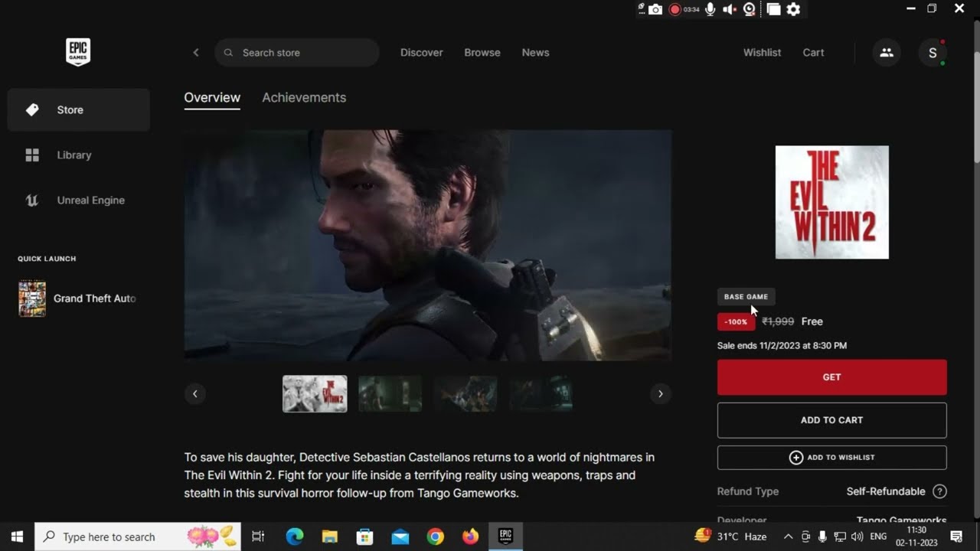This screenshot has height=551, width=980.
Task: Open the recorder window selection icon
Action: (773, 9)
